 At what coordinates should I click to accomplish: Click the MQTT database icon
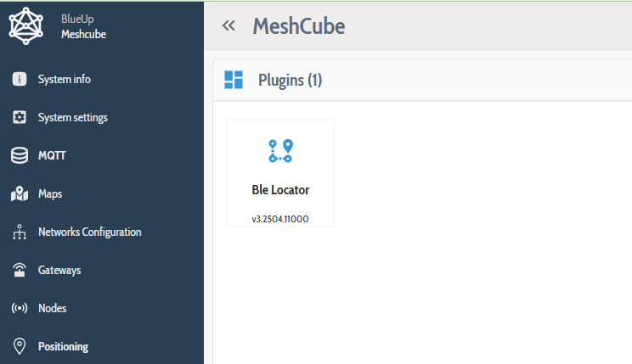[20, 155]
